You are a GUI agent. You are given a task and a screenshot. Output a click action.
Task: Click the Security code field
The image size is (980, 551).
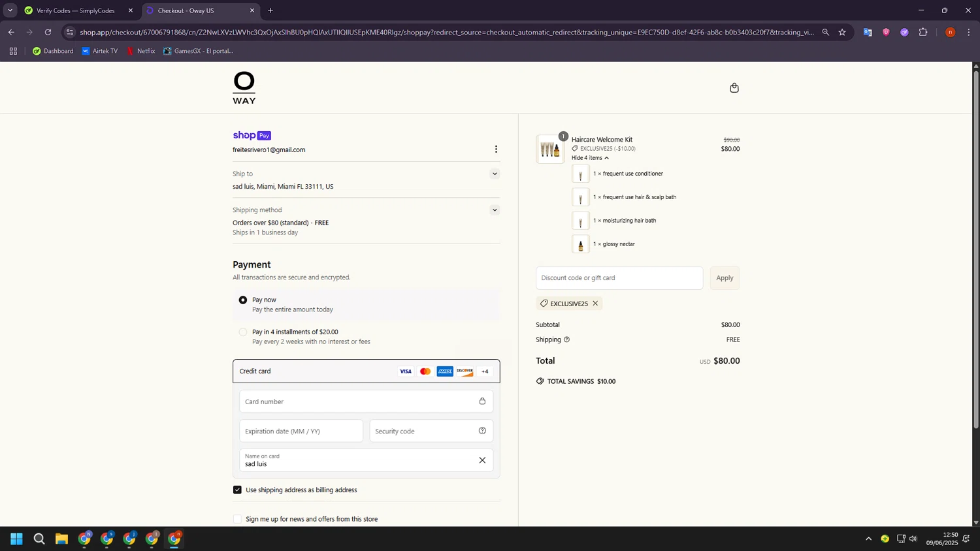431,431
